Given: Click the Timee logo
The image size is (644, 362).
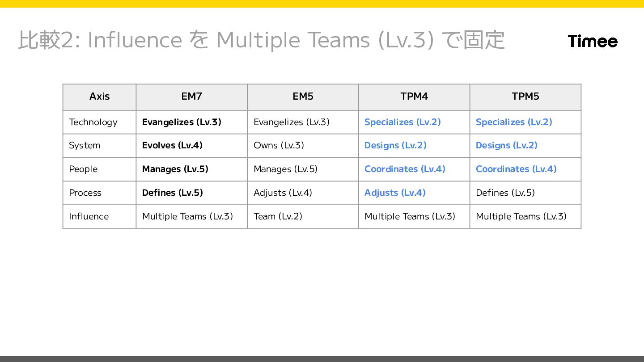Looking at the screenshot, I should (593, 41).
